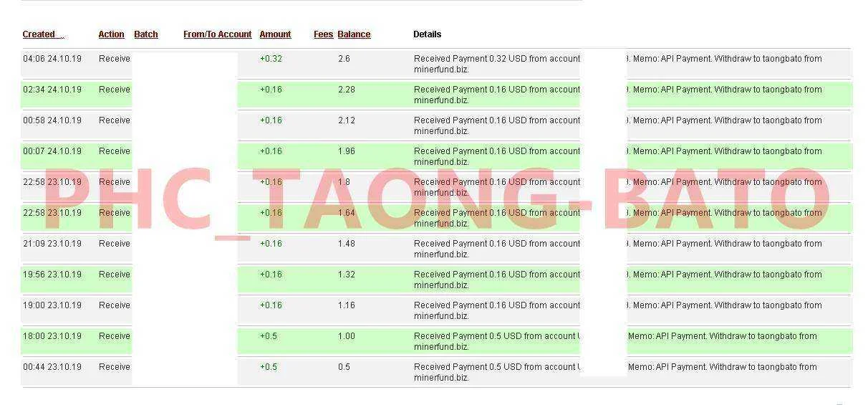This screenshot has height=405, width=868.
Task: Open details of 0.32 USD payment
Action: [x=497, y=64]
